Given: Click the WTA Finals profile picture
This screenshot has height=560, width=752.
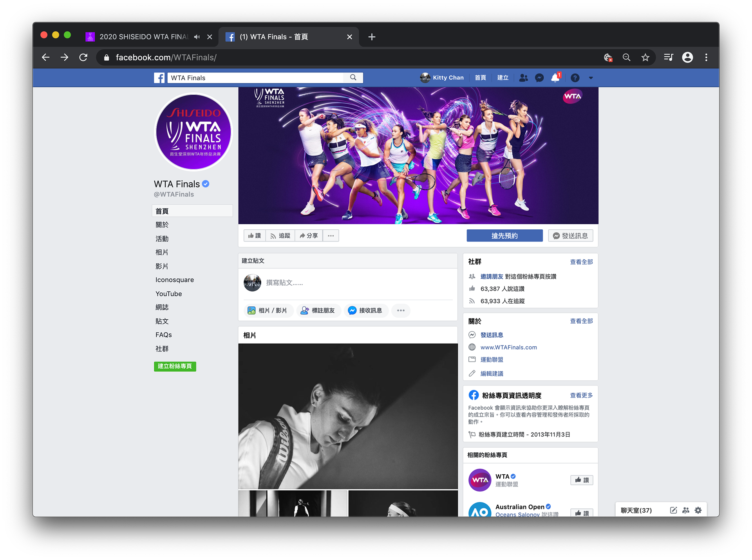Looking at the screenshot, I should [x=193, y=132].
